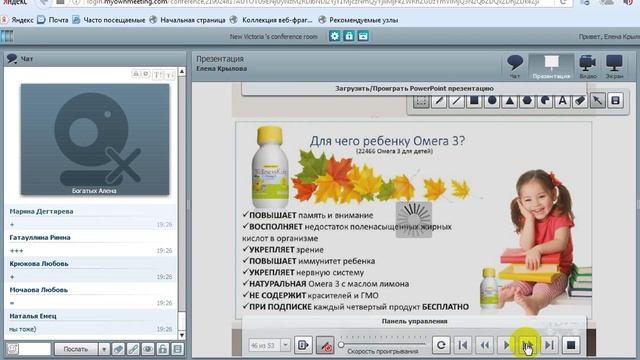This screenshot has width=640, height=360.
Task: Open the Яндекс bookmark
Action: [17, 20]
